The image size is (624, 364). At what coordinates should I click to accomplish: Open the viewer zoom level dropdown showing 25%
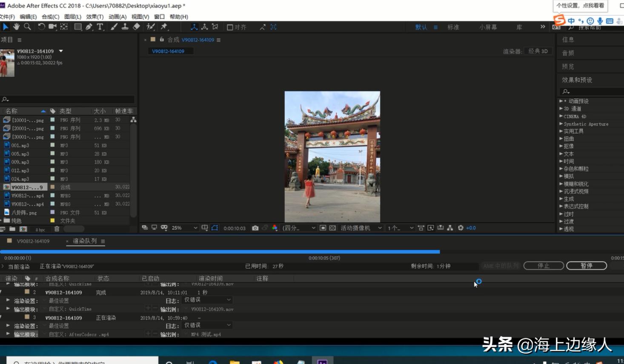183,228
